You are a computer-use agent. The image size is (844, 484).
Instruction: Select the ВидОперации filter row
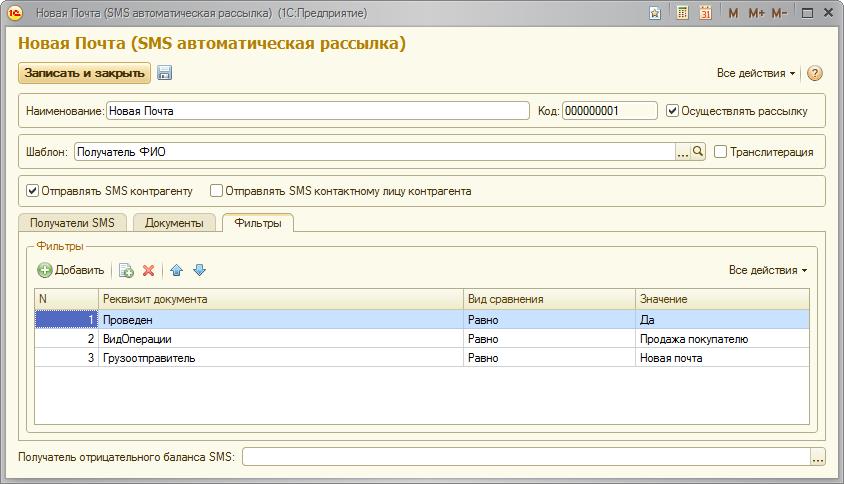click(421, 339)
